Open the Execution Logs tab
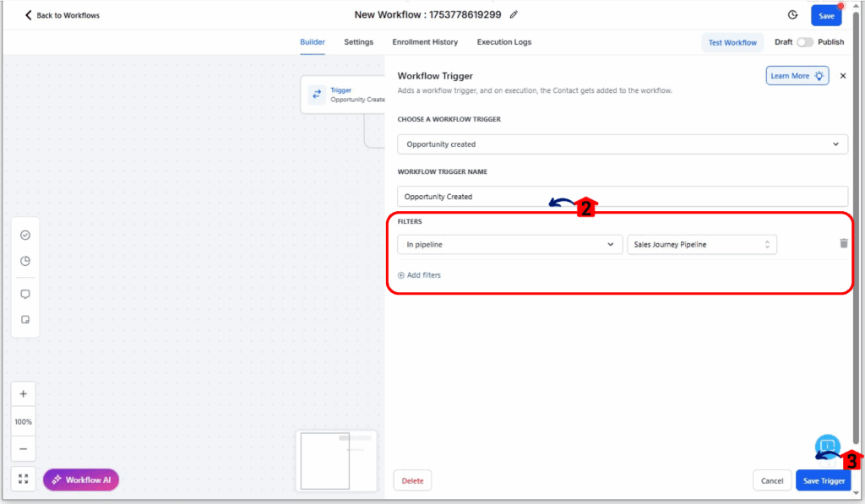This screenshot has height=504, width=865. point(503,42)
